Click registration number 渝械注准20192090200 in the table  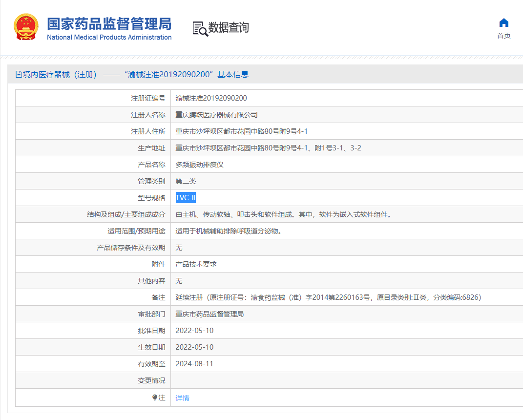211,98
